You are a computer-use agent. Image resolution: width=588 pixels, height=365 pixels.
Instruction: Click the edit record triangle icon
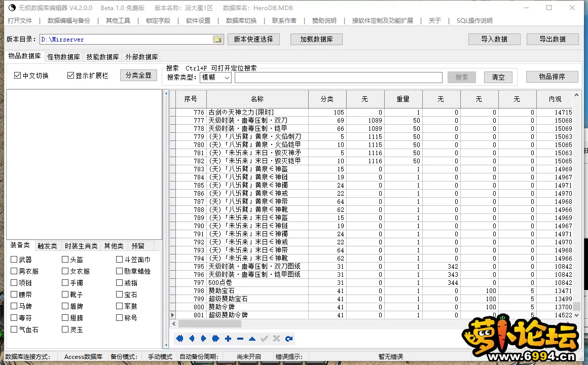pos(252,339)
